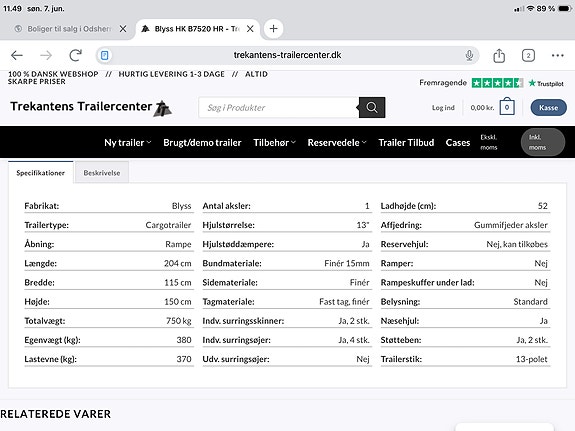The width and height of the screenshot is (575, 431).
Task: Open the three-dot browser menu
Action: point(557,55)
